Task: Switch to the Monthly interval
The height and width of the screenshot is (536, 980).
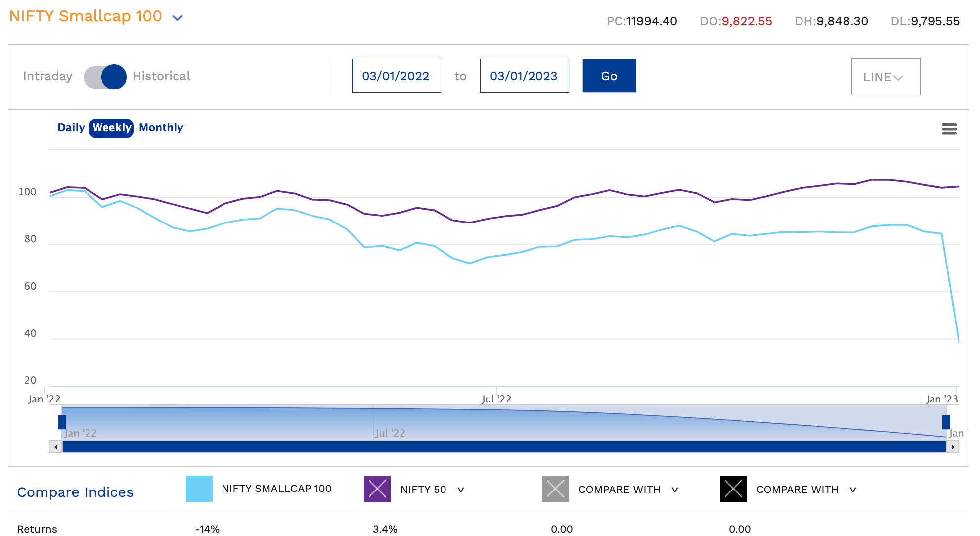Action: click(161, 128)
